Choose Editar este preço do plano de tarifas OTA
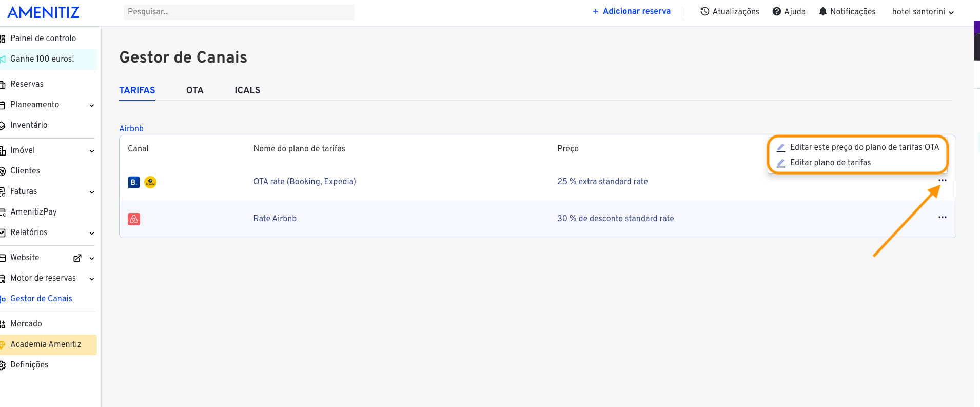Image resolution: width=980 pixels, height=407 pixels. (864, 147)
